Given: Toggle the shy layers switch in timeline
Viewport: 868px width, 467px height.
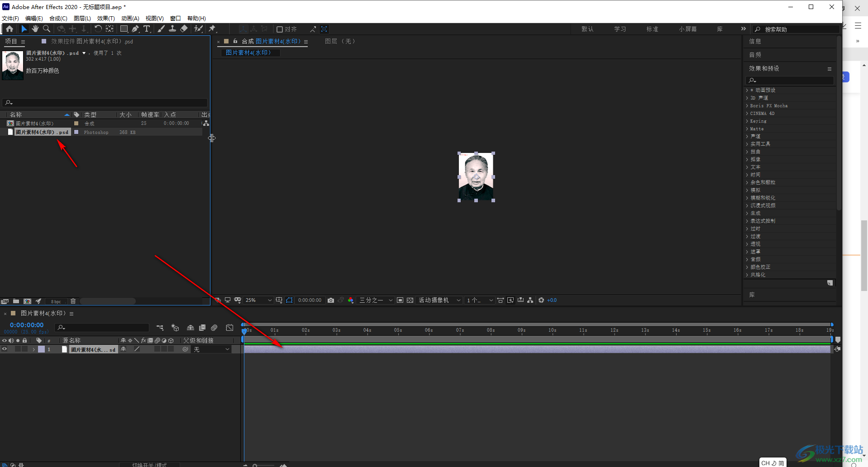Looking at the screenshot, I should click(x=191, y=328).
